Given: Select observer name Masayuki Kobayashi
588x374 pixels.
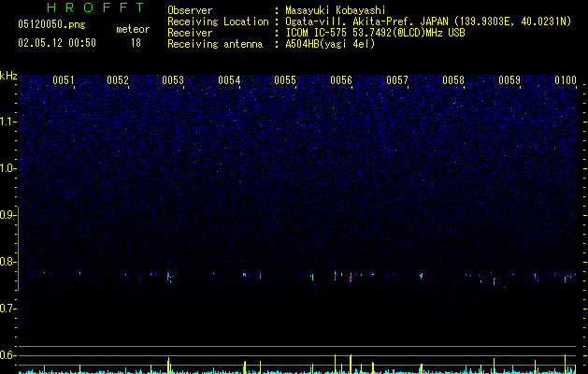Looking at the screenshot, I should pyautogui.click(x=335, y=10).
